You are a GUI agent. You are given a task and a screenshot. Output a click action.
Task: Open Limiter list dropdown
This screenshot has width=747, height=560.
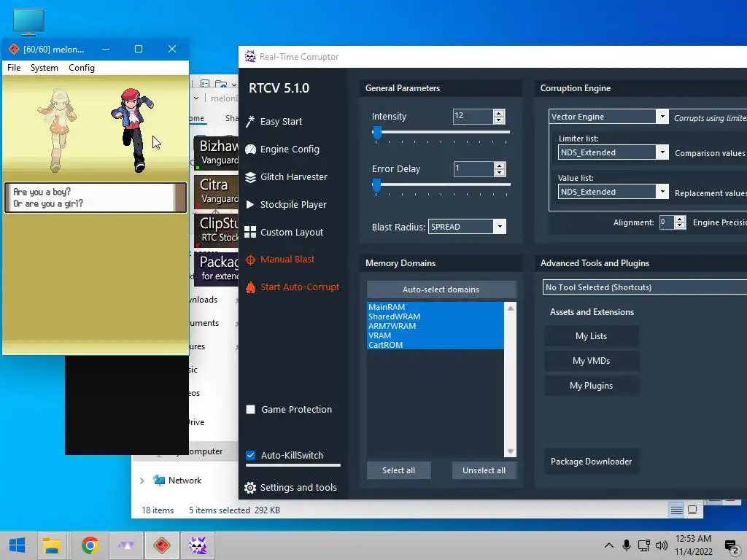point(662,152)
